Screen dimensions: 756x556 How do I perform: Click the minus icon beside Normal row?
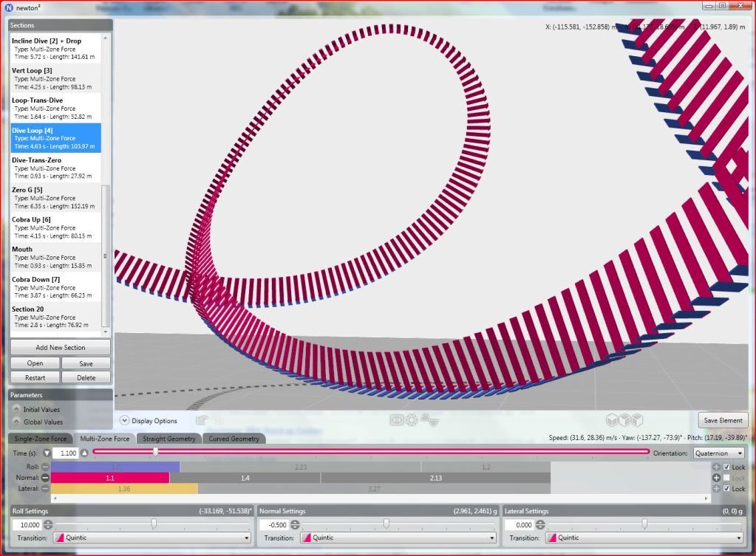tap(45, 478)
